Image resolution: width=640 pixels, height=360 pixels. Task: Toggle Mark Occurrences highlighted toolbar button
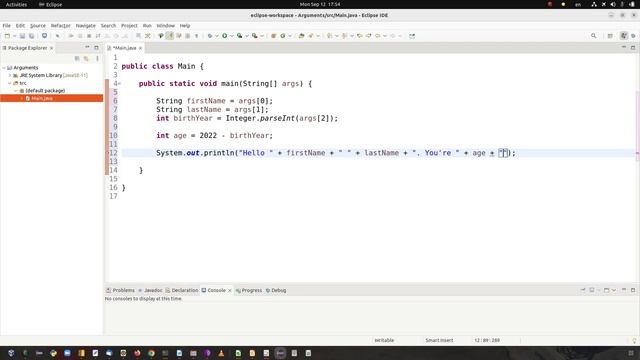click(x=170, y=36)
